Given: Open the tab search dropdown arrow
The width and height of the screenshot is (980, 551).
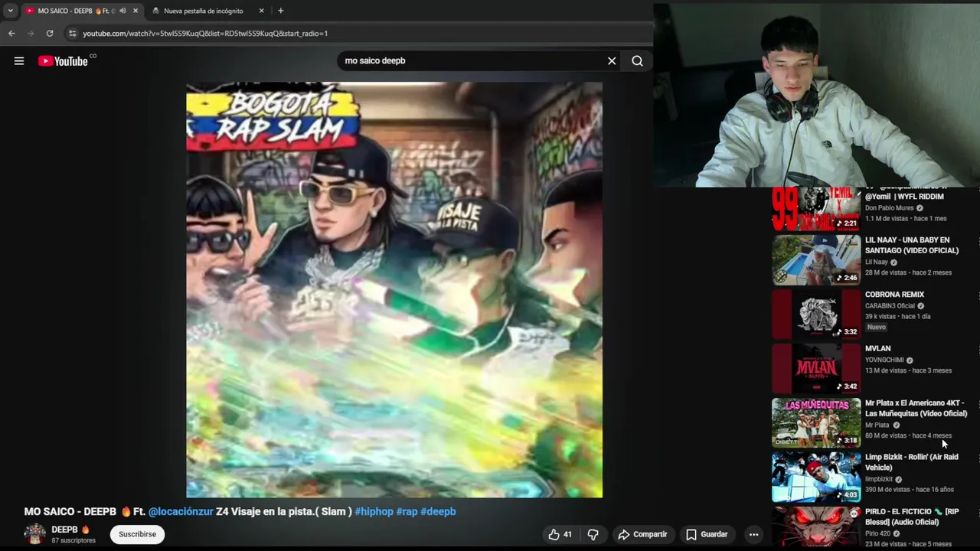Looking at the screenshot, I should pos(10,11).
